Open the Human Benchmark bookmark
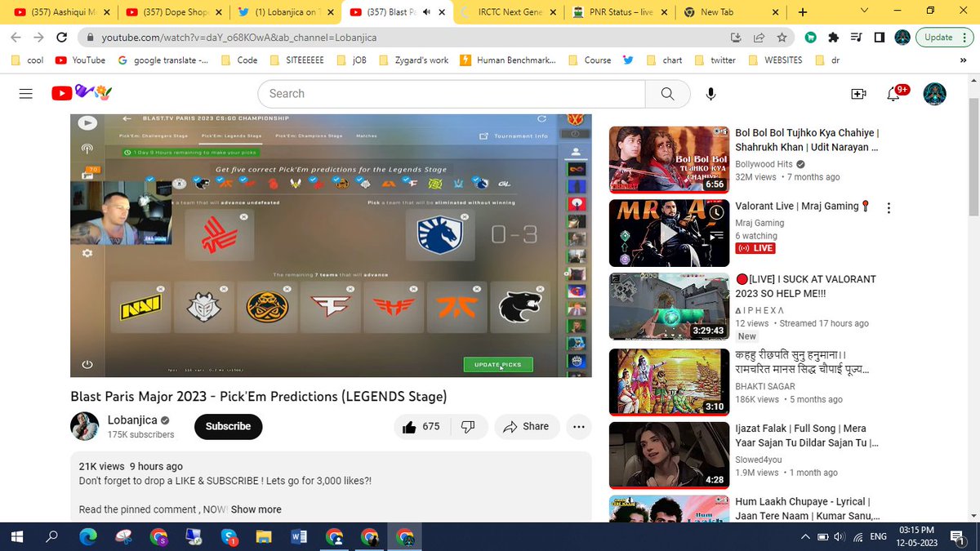 click(x=507, y=60)
